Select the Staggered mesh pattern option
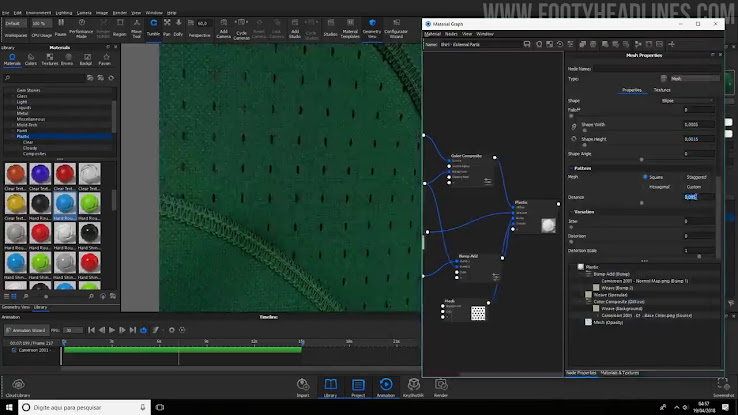738x415 pixels. click(x=696, y=177)
